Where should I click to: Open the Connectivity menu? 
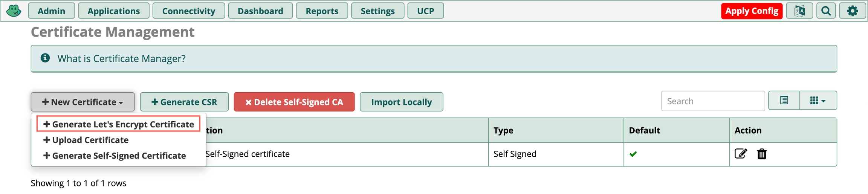click(188, 11)
